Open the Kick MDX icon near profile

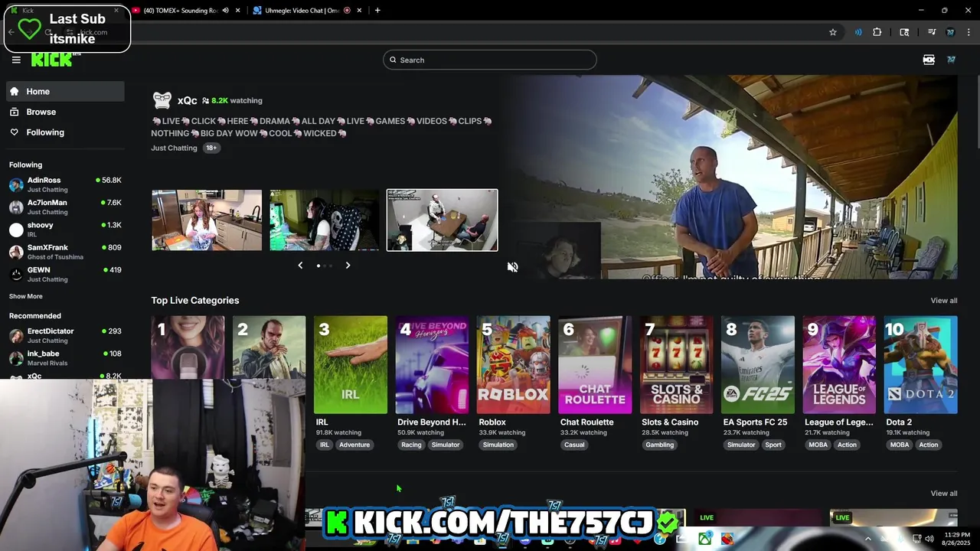click(x=929, y=60)
